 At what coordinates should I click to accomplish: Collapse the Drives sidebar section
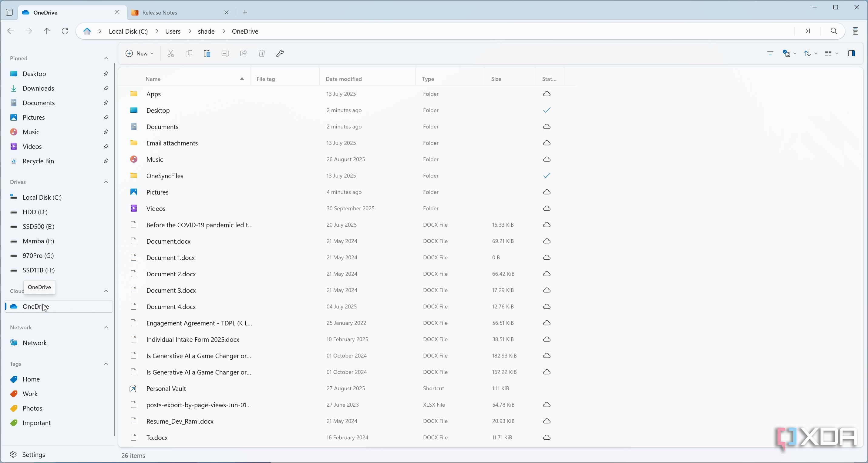coord(106,182)
